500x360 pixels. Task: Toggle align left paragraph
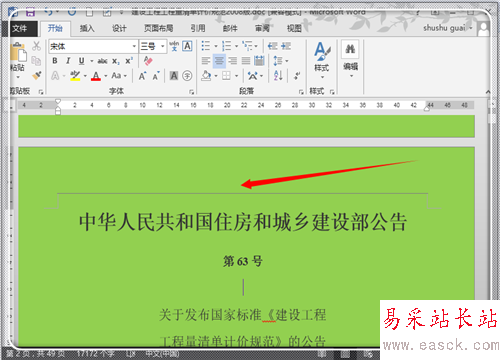point(206,61)
